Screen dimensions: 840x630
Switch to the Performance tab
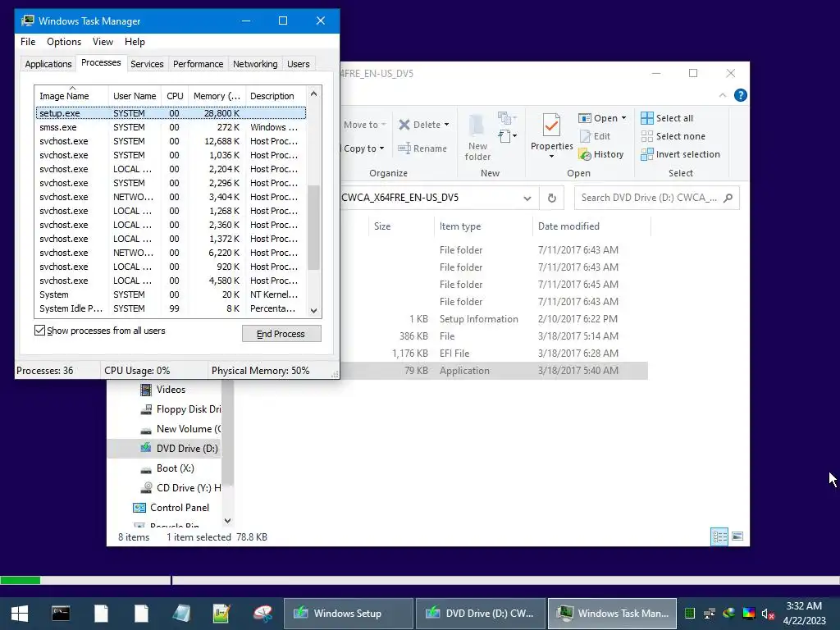198,64
